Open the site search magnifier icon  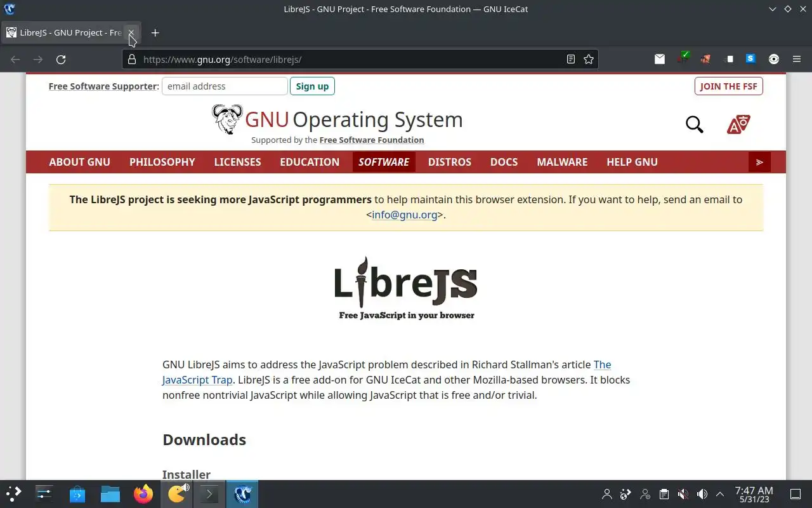(695, 124)
